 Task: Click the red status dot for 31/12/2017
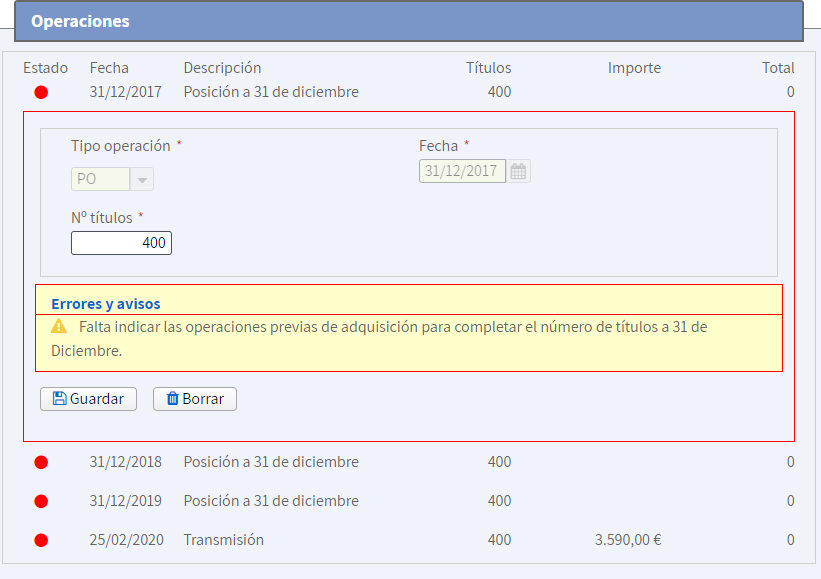click(x=41, y=93)
